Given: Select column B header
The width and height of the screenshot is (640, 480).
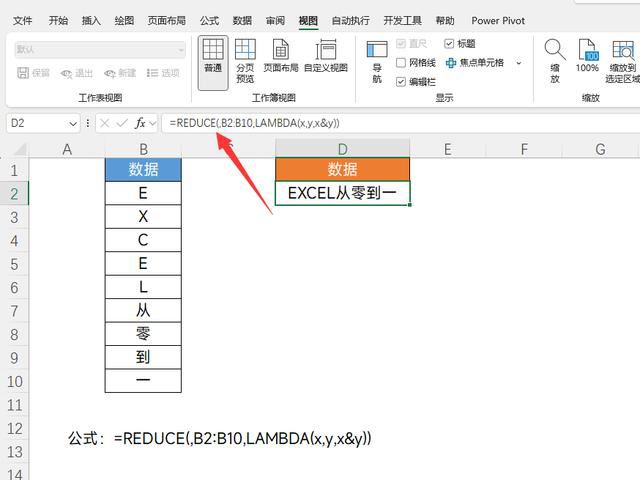Looking at the screenshot, I should 143,149.
